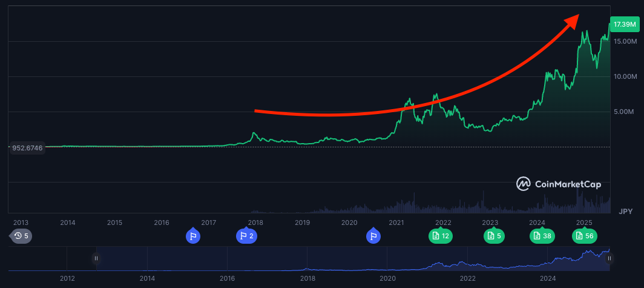Open the flag marker labeled 2

[246, 236]
